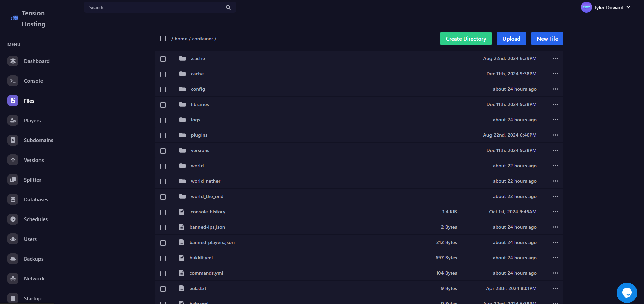Screen dimensions: 644x304
Task: Open options menu for config folder
Action: click(x=556, y=89)
